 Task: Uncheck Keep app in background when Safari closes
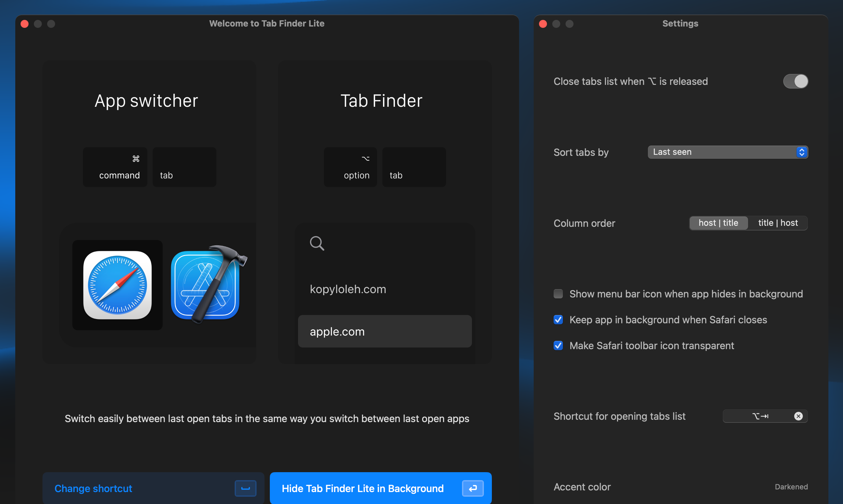(558, 320)
